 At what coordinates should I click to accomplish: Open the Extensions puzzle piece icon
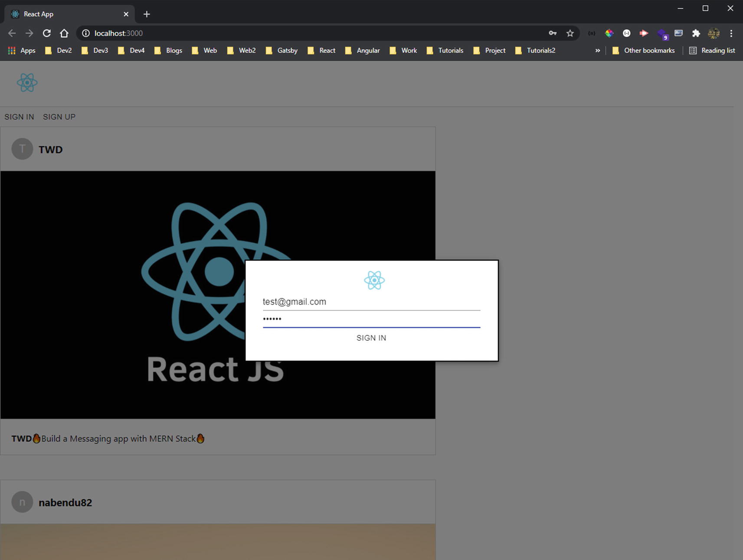point(696,33)
